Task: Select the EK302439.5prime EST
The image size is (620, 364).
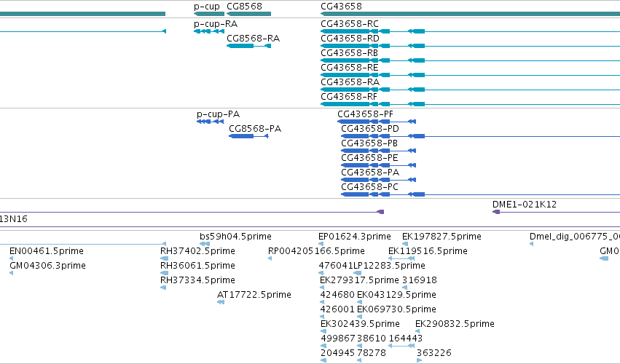Action: (x=360, y=325)
